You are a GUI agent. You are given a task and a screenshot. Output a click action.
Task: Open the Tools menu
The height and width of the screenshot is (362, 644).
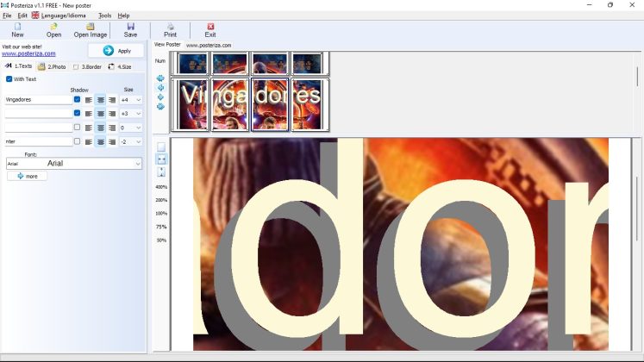[104, 16]
